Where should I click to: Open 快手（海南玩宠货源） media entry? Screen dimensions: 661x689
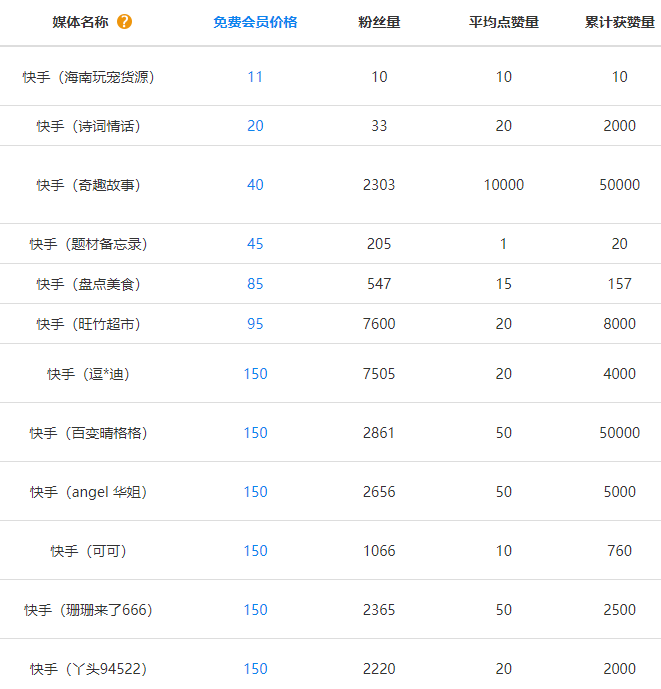[x=88, y=77]
